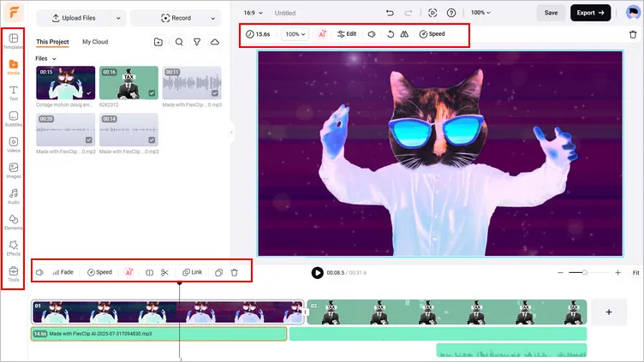Screen dimensions: 644x362
Task: Adjust the timeline zoom slider handle
Action: tap(585, 272)
